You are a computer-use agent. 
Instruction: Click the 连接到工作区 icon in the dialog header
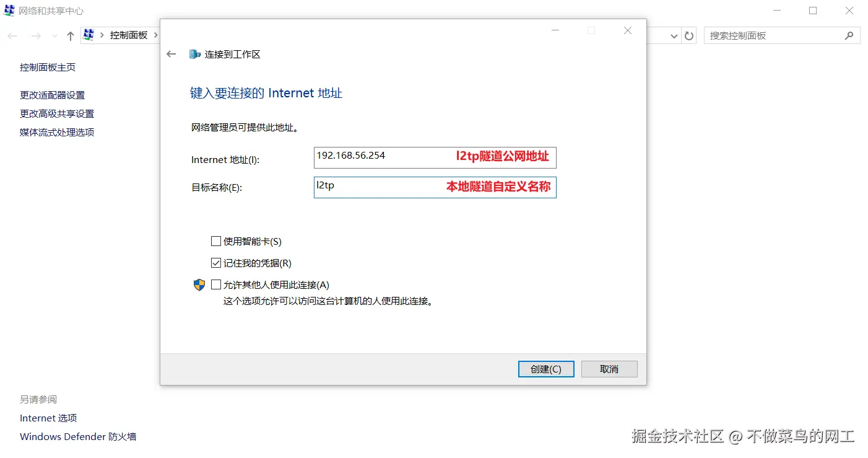coord(194,54)
